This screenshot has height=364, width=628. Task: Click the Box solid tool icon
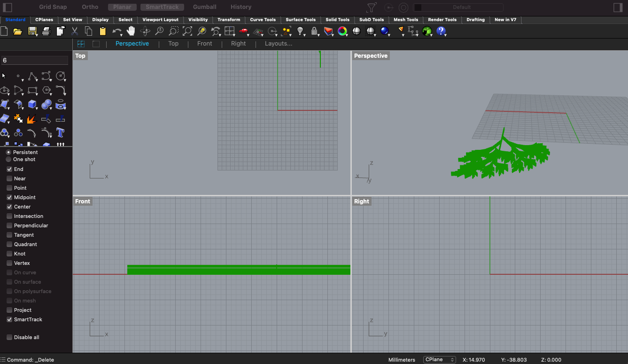pyautogui.click(x=32, y=104)
